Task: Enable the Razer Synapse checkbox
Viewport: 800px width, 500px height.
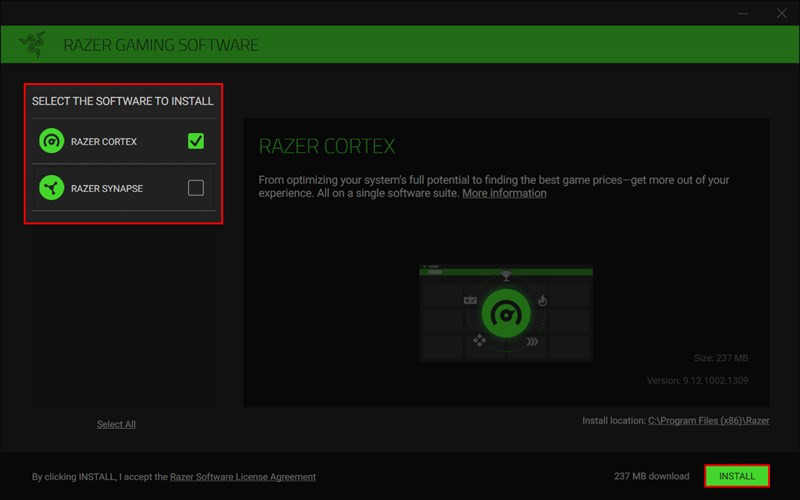Action: tap(196, 188)
